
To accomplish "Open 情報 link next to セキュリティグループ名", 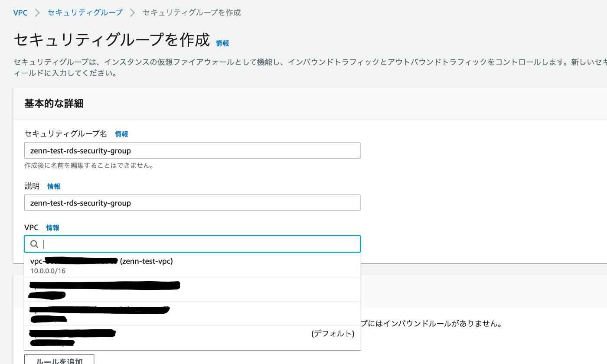I will [121, 134].
